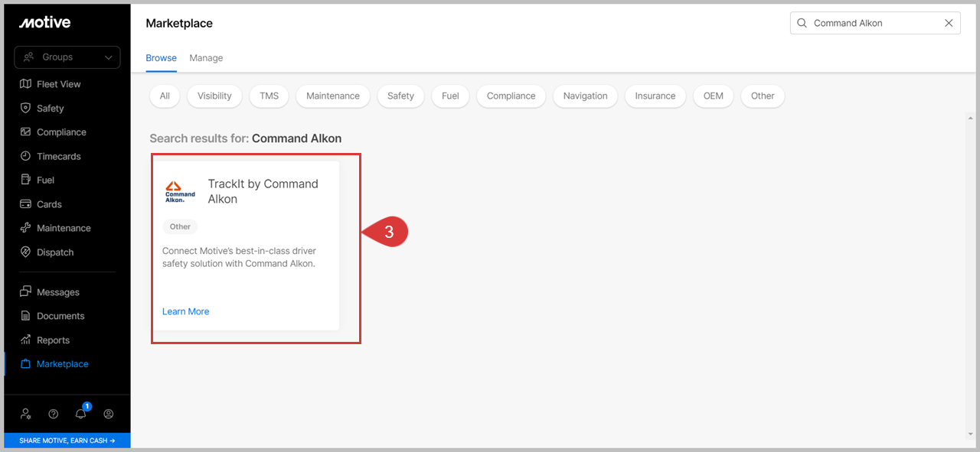This screenshot has height=452, width=980.
Task: Click the magnifying glass search icon
Action: tap(802, 23)
